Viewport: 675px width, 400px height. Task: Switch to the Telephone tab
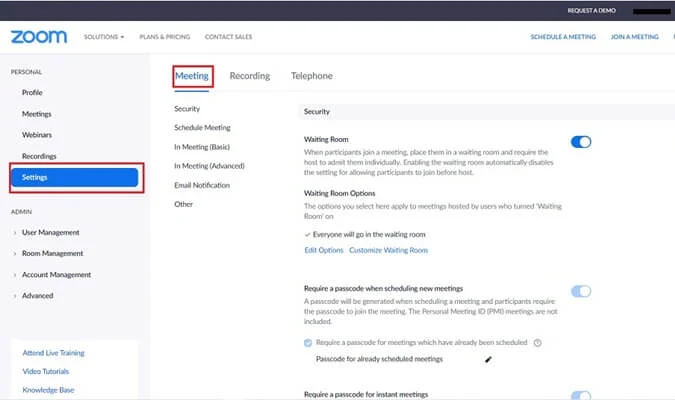(312, 76)
